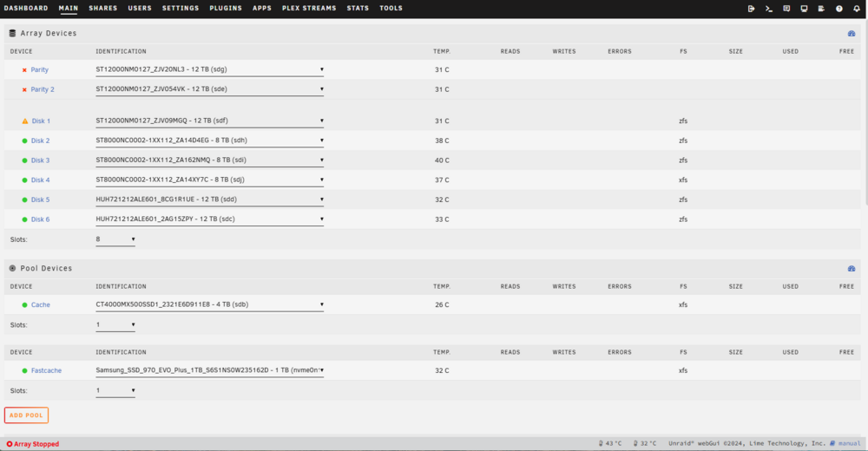Click the monitor info icon in top bar
This screenshot has width=868, height=451.
pyautogui.click(x=805, y=9)
